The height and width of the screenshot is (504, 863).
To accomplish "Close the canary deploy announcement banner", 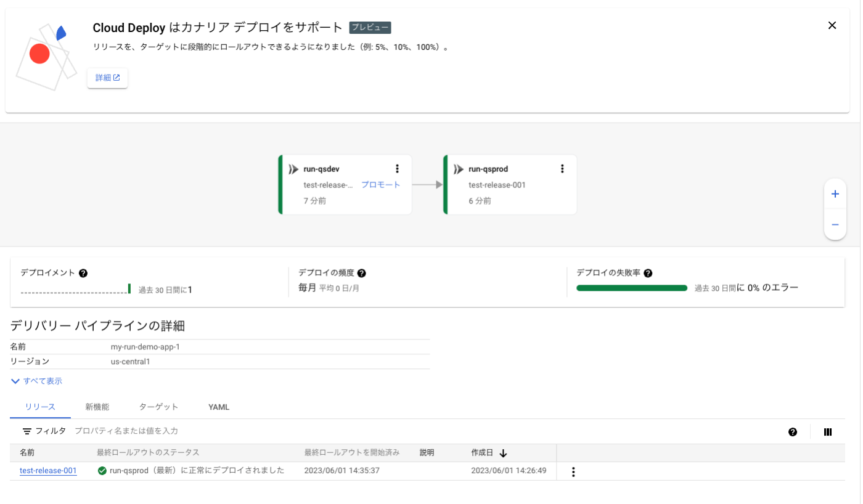I will point(832,25).
